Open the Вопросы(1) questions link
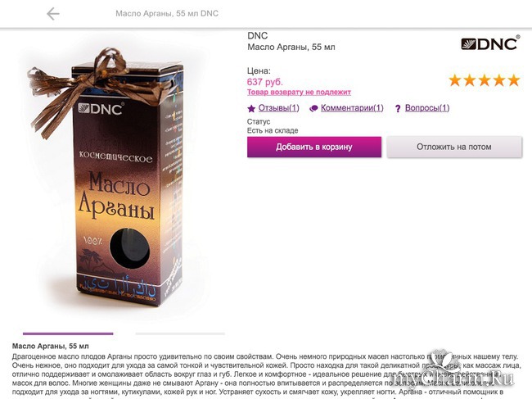The height and width of the screenshot is (399, 532). tap(427, 108)
